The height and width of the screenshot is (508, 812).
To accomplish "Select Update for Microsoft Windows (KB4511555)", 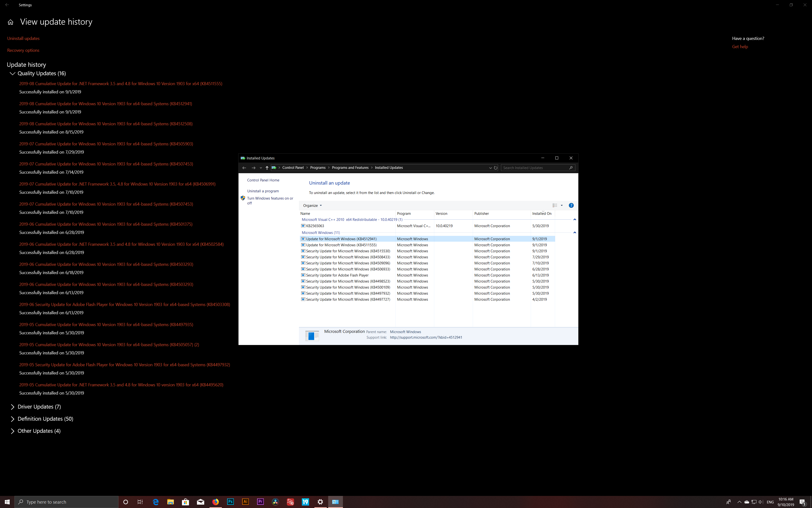I will [x=427, y=245].
